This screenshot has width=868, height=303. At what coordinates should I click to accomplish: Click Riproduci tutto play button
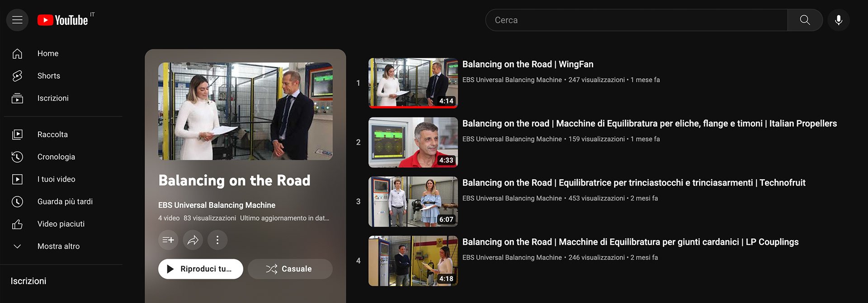(x=200, y=269)
